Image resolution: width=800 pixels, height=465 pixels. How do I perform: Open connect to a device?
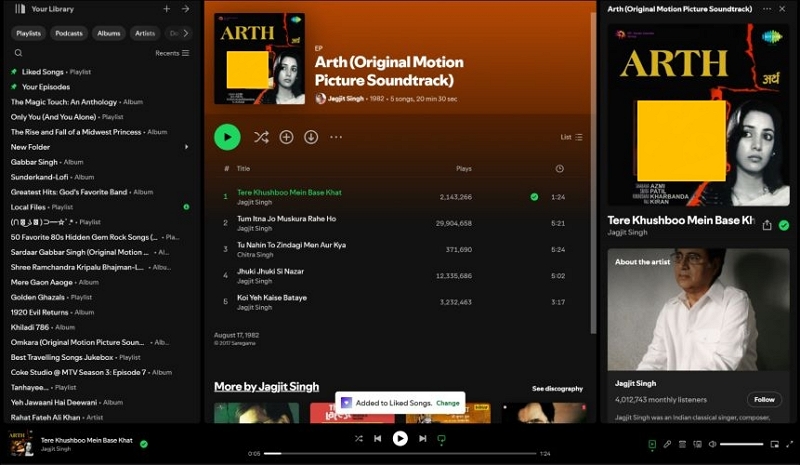click(x=697, y=445)
